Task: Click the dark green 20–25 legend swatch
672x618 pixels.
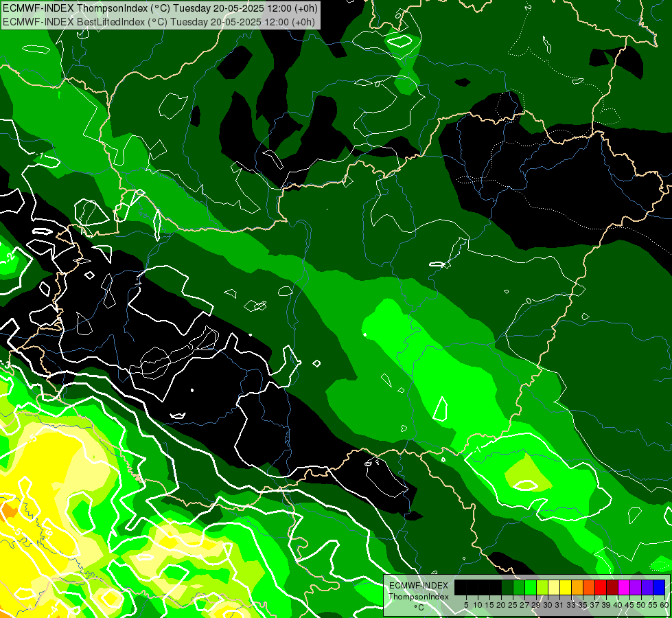Action: (x=507, y=587)
